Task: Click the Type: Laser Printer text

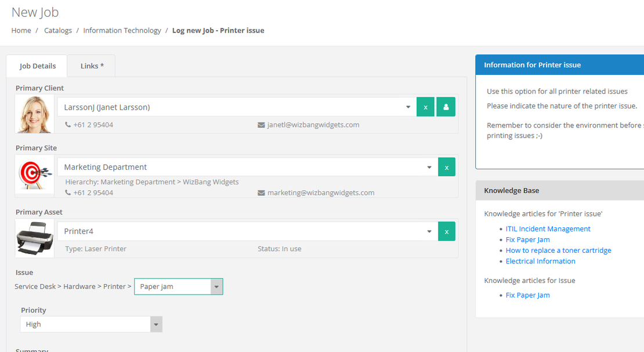Action: point(96,249)
